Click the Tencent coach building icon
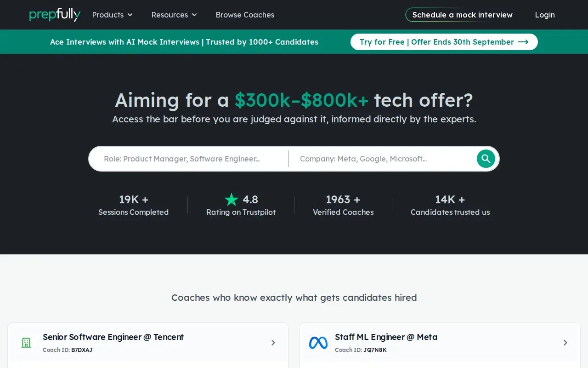588x368 pixels. (26, 343)
